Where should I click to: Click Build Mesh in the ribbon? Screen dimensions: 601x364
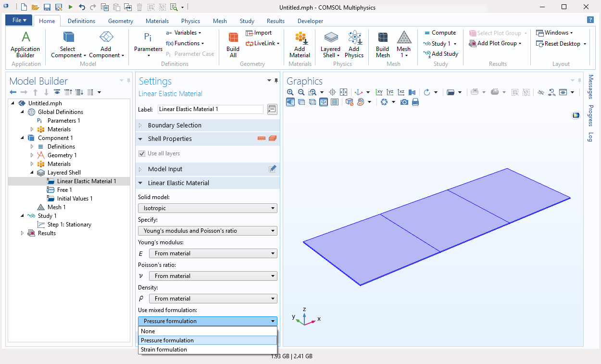coord(382,44)
